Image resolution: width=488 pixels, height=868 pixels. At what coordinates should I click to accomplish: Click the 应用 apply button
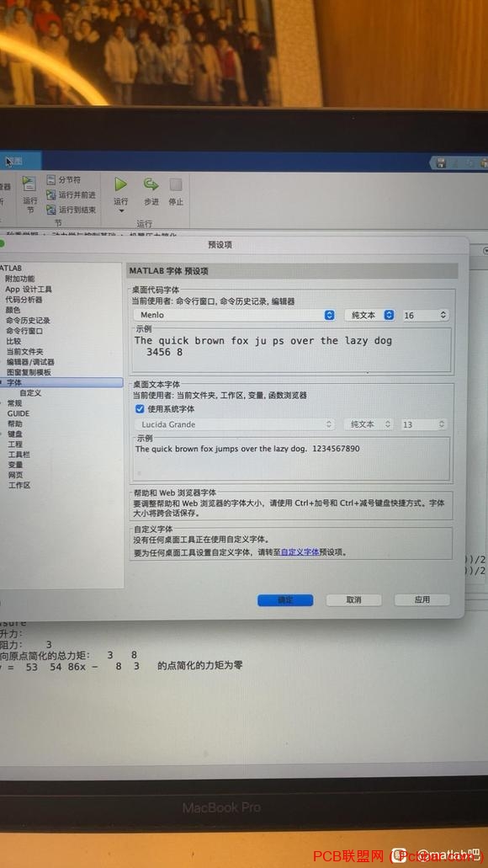point(422,600)
